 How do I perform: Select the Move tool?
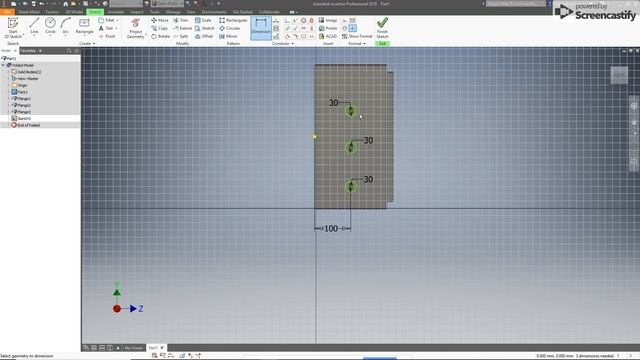click(x=160, y=20)
